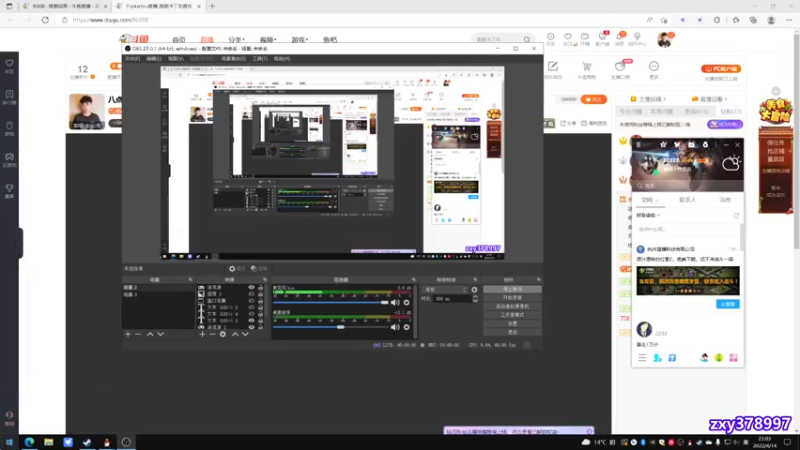Adjust the 桌面音频 volume slider
The width and height of the screenshot is (800, 450).
pos(331,327)
